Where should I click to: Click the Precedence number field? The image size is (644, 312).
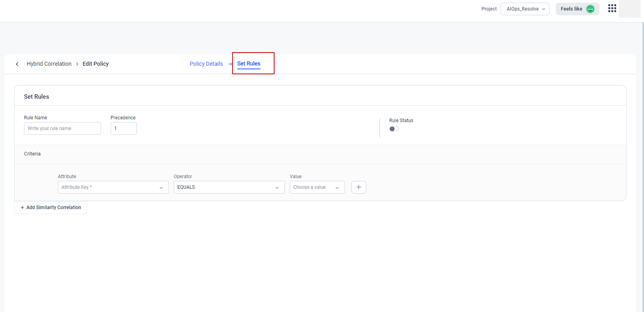click(x=123, y=128)
